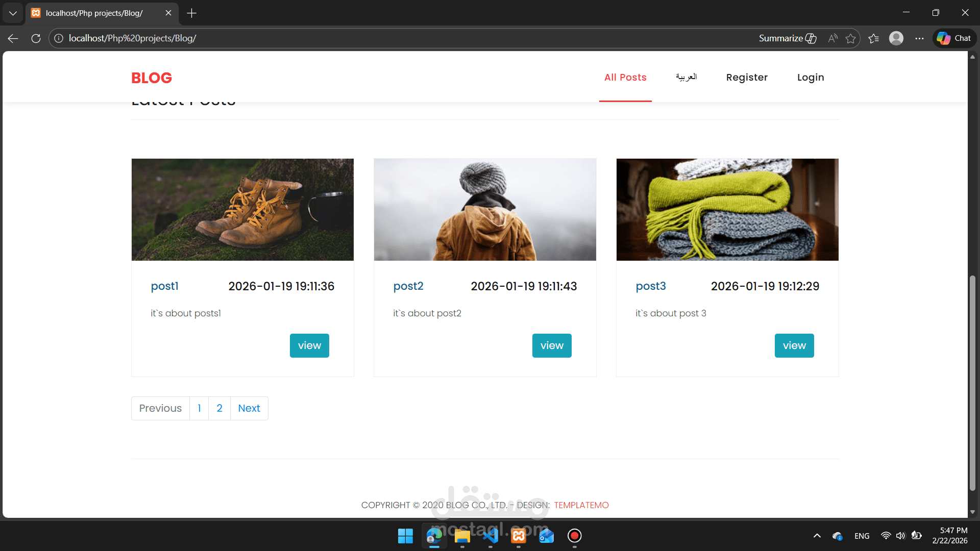This screenshot has height=551, width=980.
Task: Click the user profile icon
Action: tap(896, 38)
